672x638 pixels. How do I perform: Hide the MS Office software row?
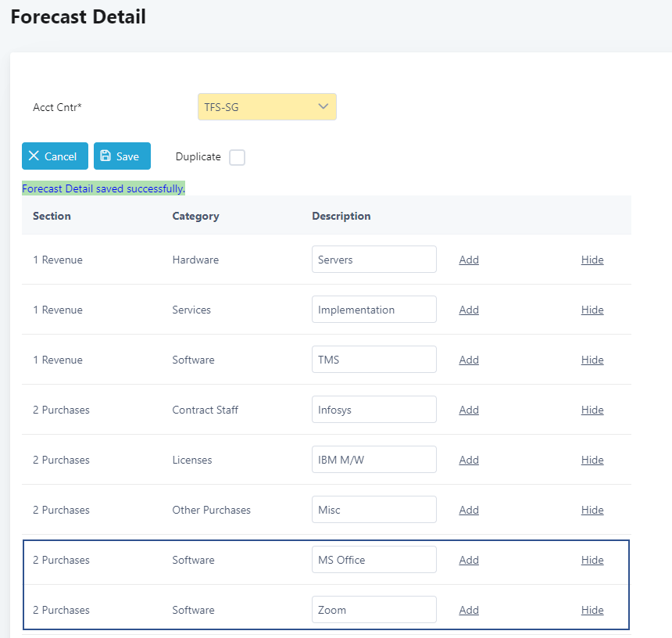[x=592, y=560]
